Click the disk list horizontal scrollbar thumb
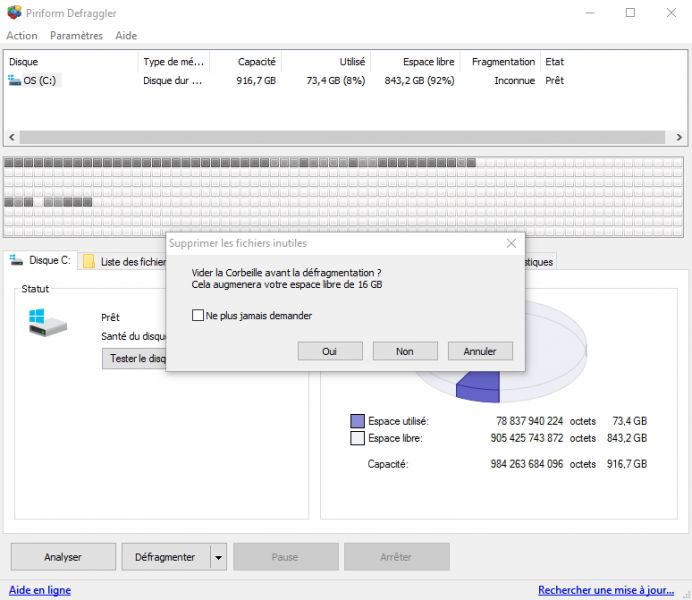Image resolution: width=692 pixels, height=600 pixels. pyautogui.click(x=342, y=137)
